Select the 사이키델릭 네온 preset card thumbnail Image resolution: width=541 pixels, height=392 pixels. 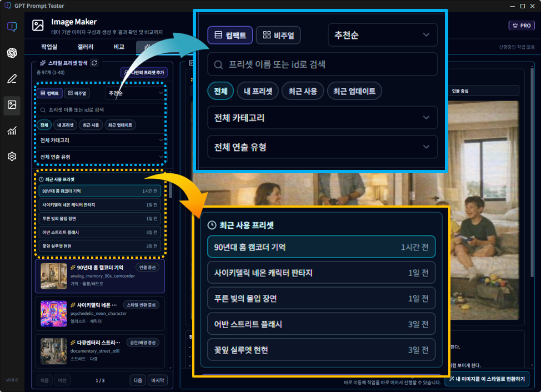pyautogui.click(x=54, y=314)
